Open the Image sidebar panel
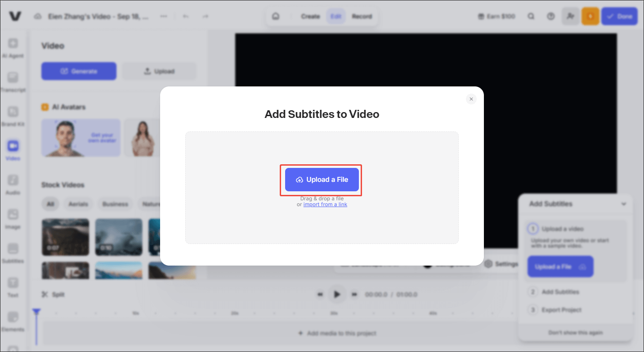This screenshot has height=352, width=644. point(13,219)
